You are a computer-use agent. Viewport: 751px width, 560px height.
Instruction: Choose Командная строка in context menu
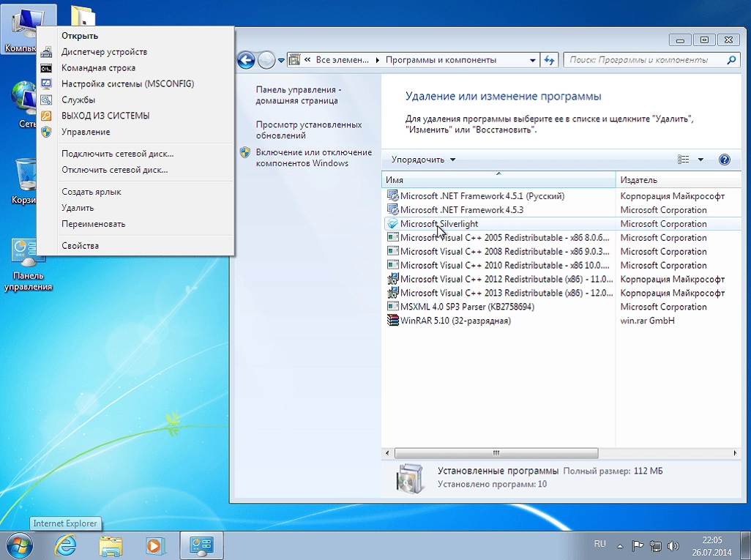pos(135,68)
